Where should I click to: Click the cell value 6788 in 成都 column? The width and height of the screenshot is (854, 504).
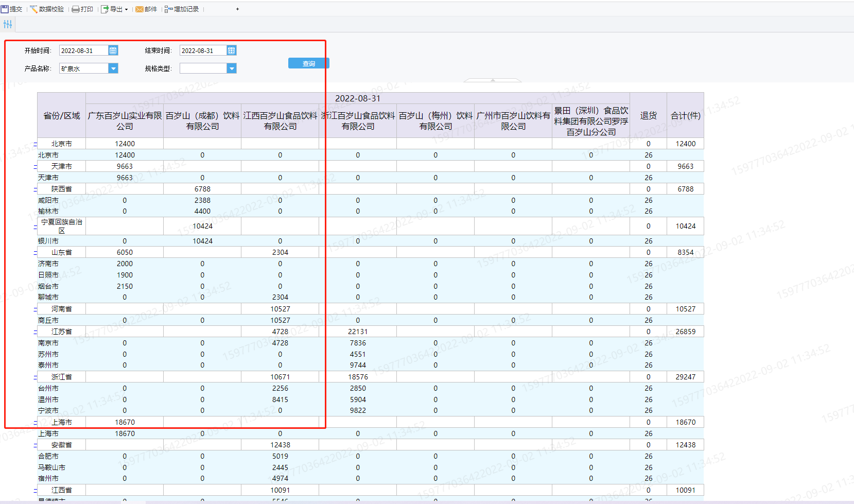pos(202,189)
